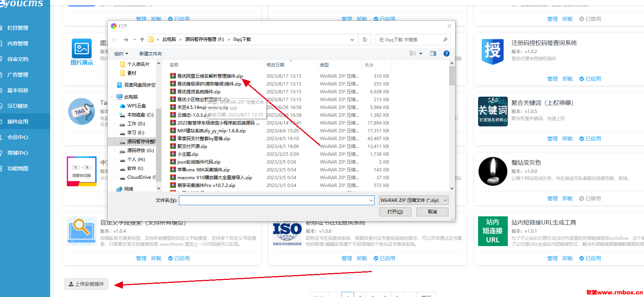The height and width of the screenshot is (297, 644).
Task: Select 易优等级保护(简称等保)插件.zip file
Action: click(x=209, y=84)
